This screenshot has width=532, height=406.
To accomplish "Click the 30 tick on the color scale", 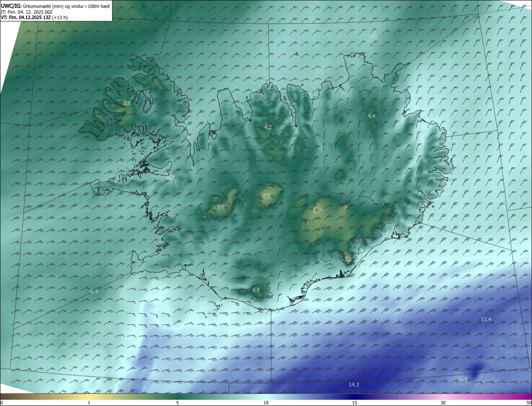I will click(443, 403).
